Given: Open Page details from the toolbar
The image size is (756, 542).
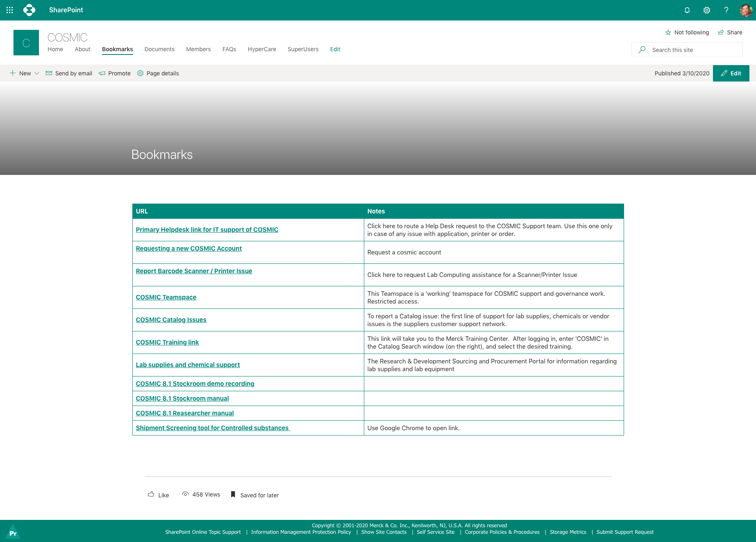Looking at the screenshot, I should pos(158,73).
